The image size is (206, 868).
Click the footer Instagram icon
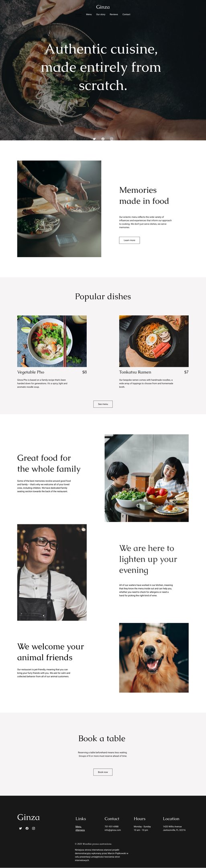tap(33, 828)
